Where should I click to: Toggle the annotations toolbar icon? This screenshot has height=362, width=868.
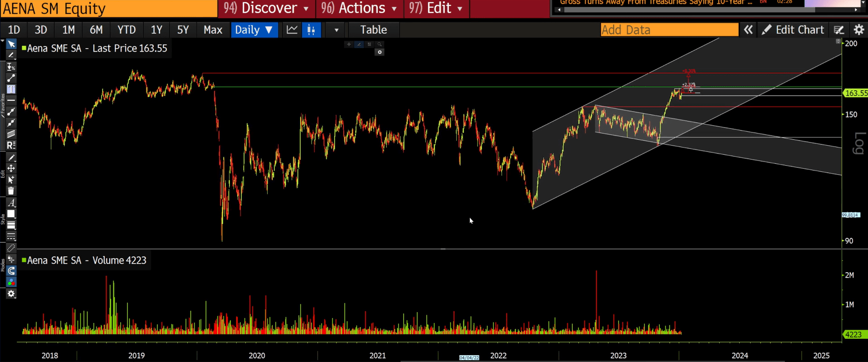click(x=839, y=30)
